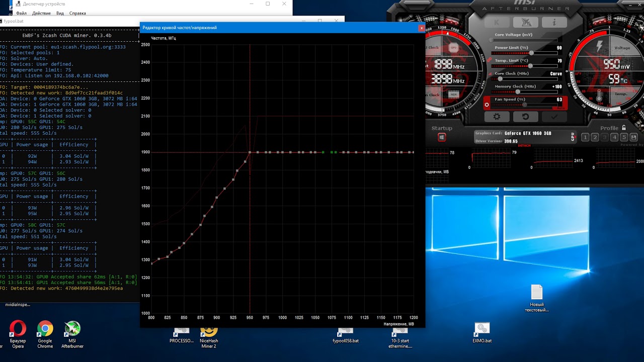Select the 10-3 start ethermine desktop shortcut
The width and height of the screenshot is (644, 362).
(400, 337)
